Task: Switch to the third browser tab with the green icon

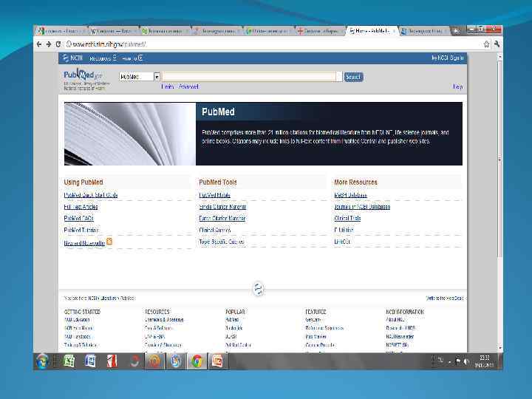Action: click(166, 31)
